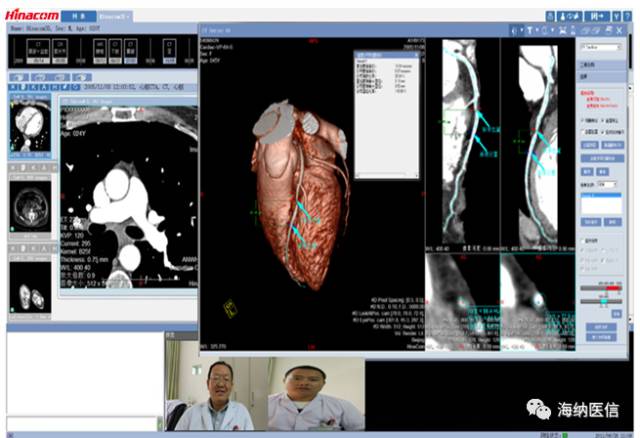Click the second small blue icon in the series toolbar row
The height and width of the screenshot is (438, 640).
tap(23, 87)
